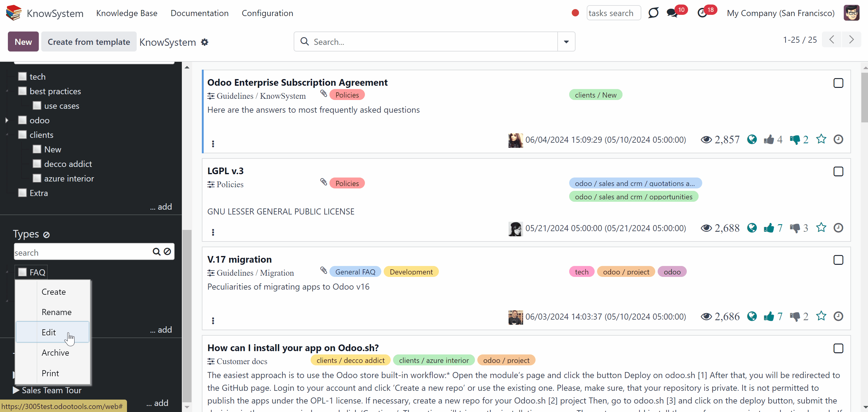Select Archive in the FAQ context menu
The width and height of the screenshot is (868, 412).
pos(53,353)
